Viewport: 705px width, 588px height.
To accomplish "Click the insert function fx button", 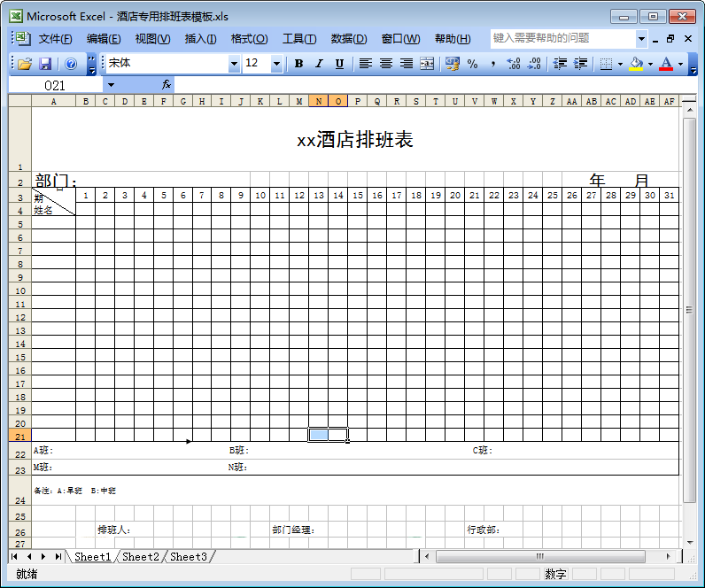I will point(167,84).
